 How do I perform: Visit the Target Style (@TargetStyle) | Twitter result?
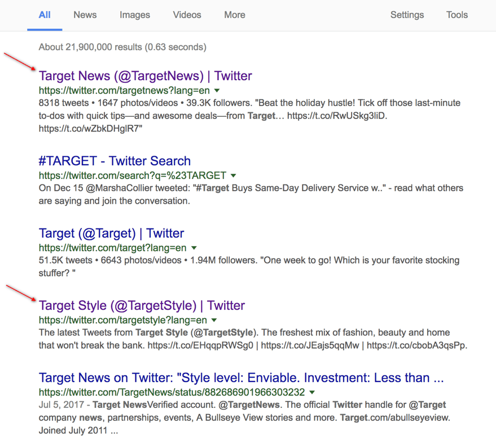pyautogui.click(x=142, y=305)
